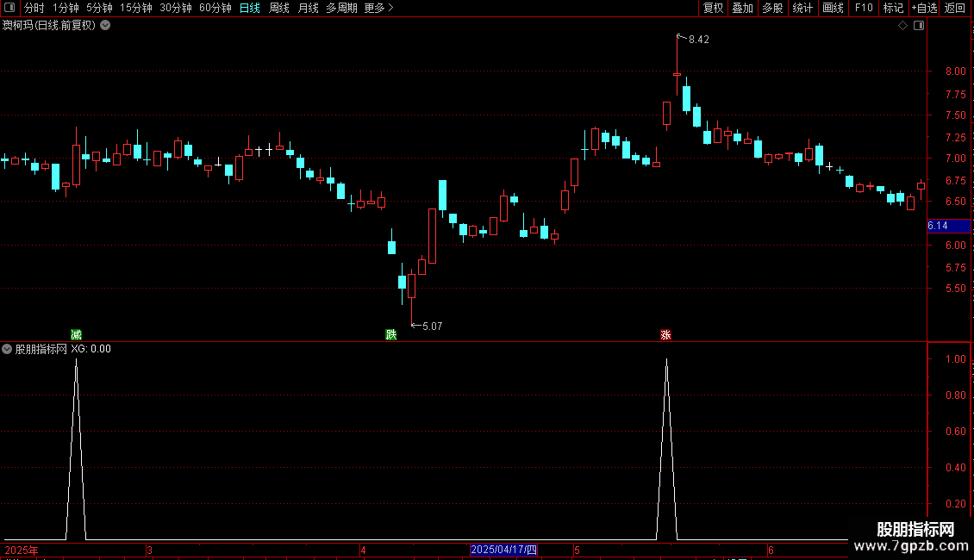Click the 叠加 overlay button
Image resolution: width=974 pixels, height=560 pixels.
[x=742, y=8]
